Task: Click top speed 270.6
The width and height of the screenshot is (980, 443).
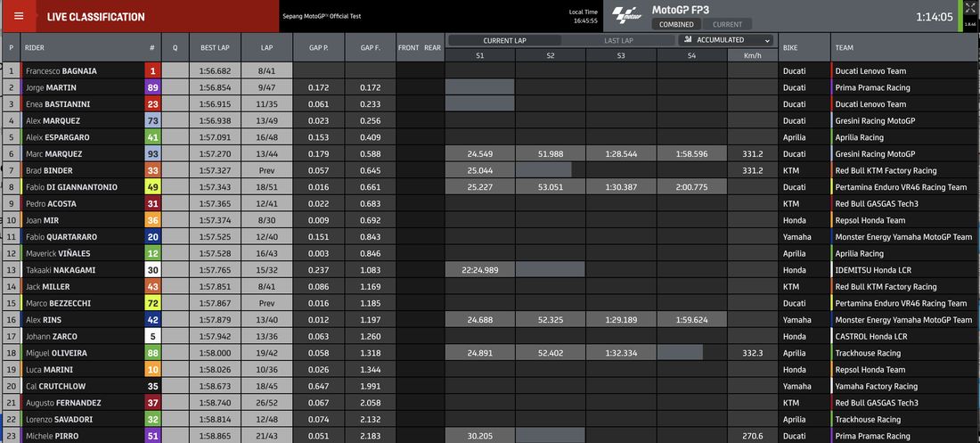Action: [753, 436]
